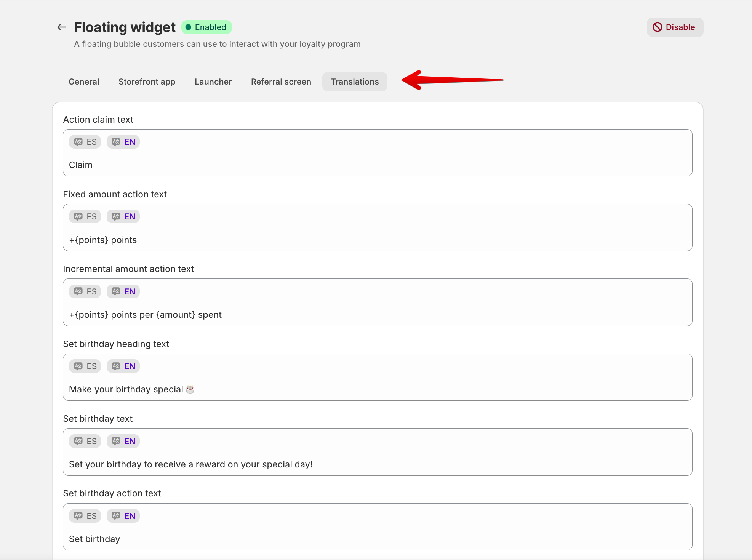Viewport: 752px width, 560px height.
Task: Click the 'points per {amount} spent' field
Action: 377,315
